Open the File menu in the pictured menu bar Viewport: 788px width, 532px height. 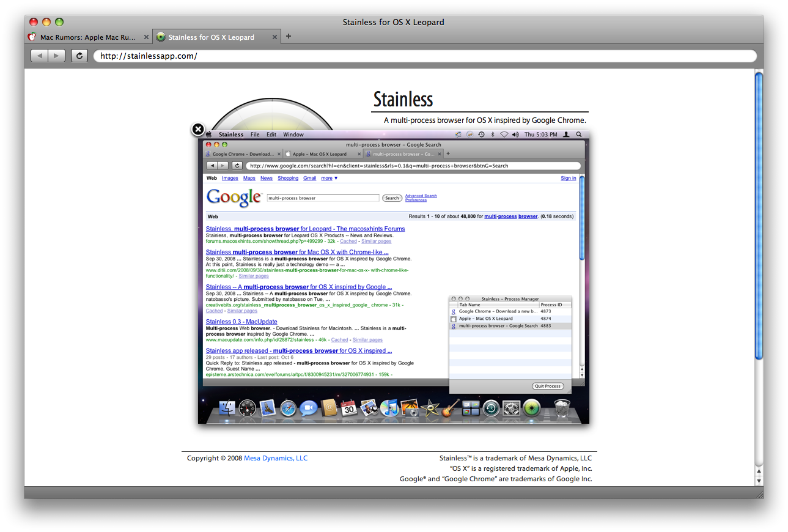(x=255, y=135)
